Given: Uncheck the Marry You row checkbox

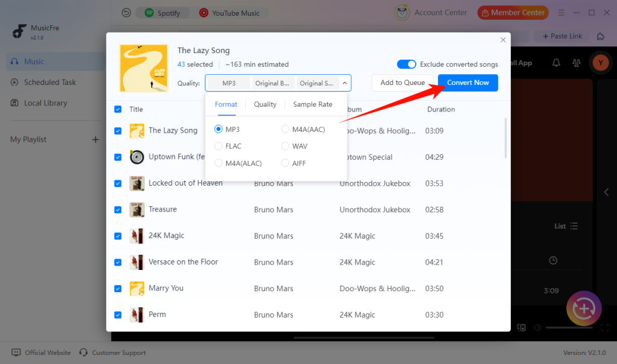Looking at the screenshot, I should pyautogui.click(x=117, y=289).
